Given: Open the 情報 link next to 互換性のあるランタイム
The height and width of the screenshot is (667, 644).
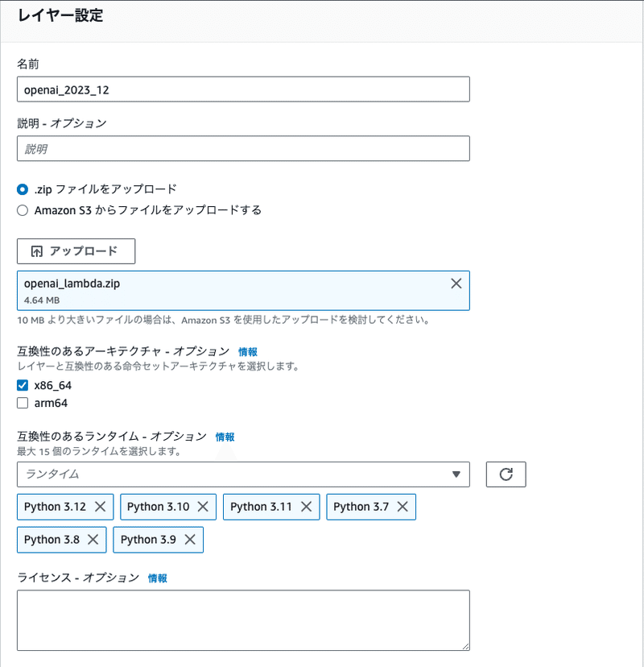Looking at the screenshot, I should pos(225,437).
